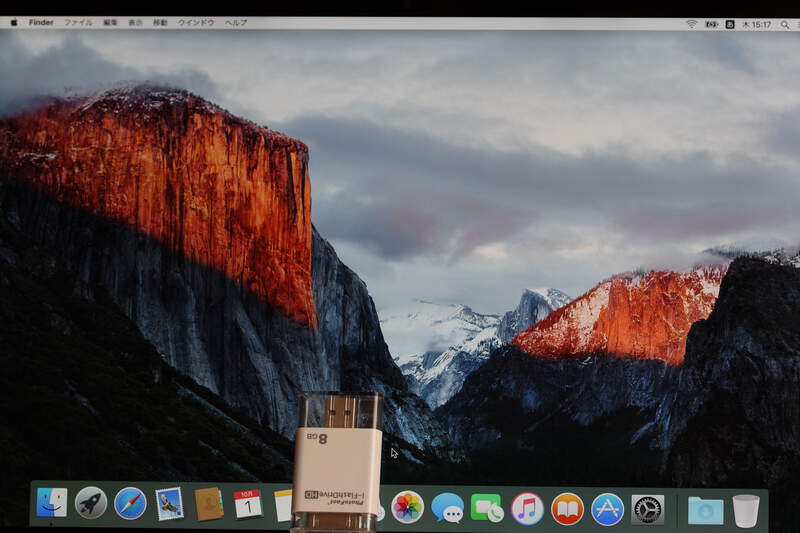Start FaceTime from the Dock
The width and height of the screenshot is (800, 533).
tap(487, 508)
